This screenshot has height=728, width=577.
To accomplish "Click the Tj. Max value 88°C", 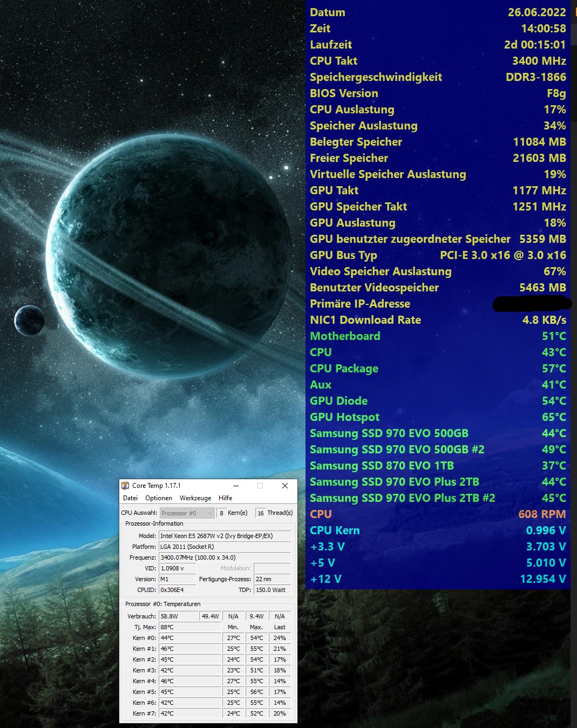I will click(190, 627).
